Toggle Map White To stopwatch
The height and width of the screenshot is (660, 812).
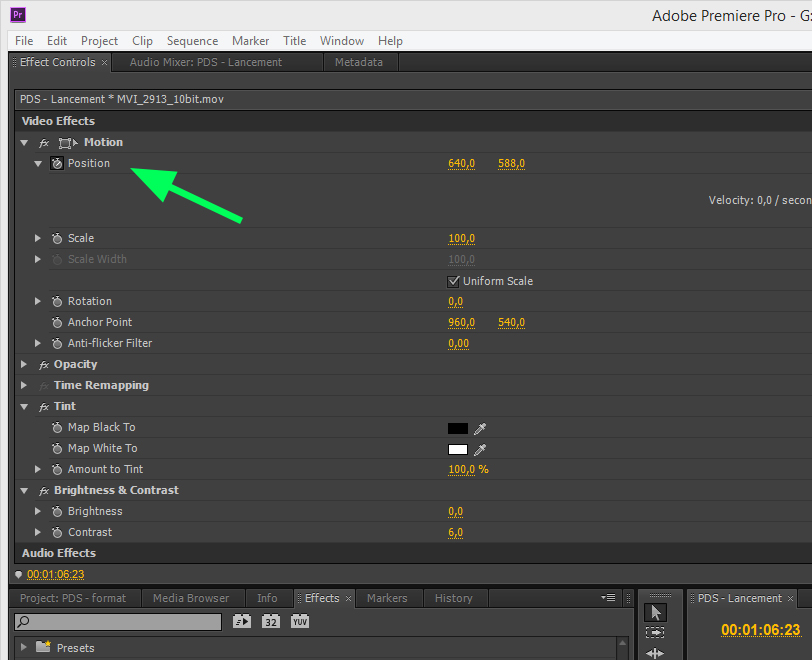(x=57, y=449)
